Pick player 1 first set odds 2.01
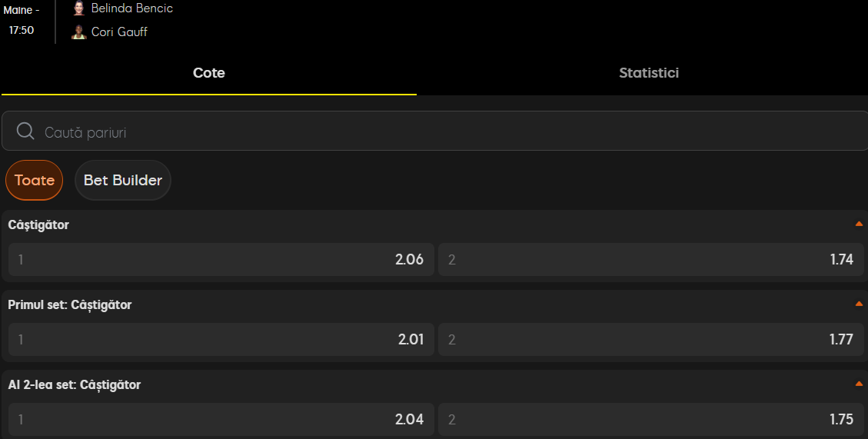 pos(221,339)
